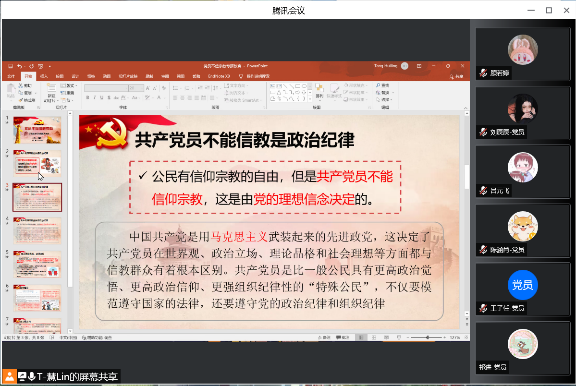Click the undo arrow in PowerPoint title bar
576x386 pixels.
tap(19, 66)
